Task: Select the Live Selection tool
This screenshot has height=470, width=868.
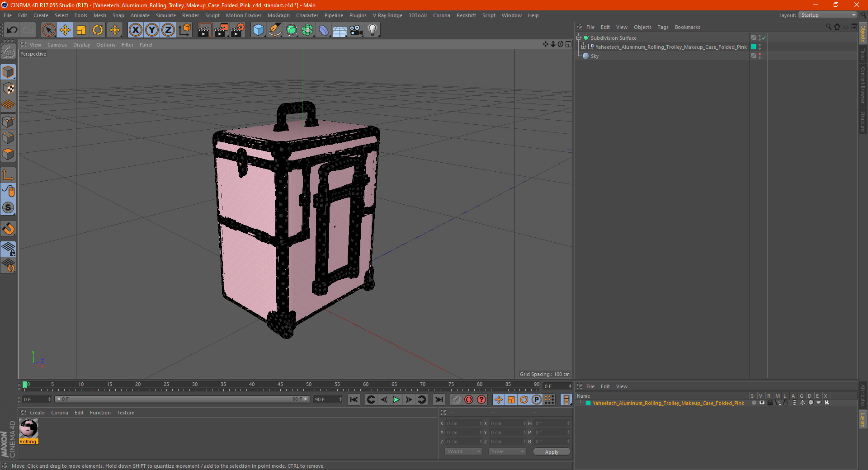Action: click(48, 30)
